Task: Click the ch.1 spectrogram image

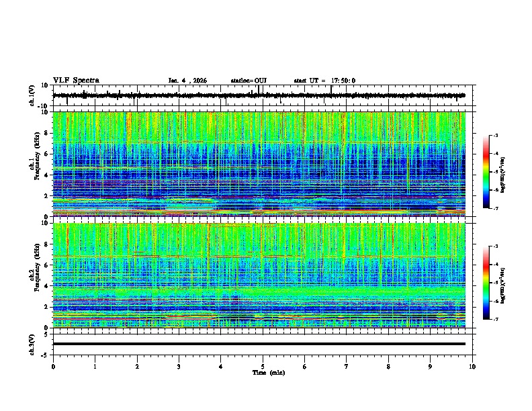Action: click(x=259, y=164)
